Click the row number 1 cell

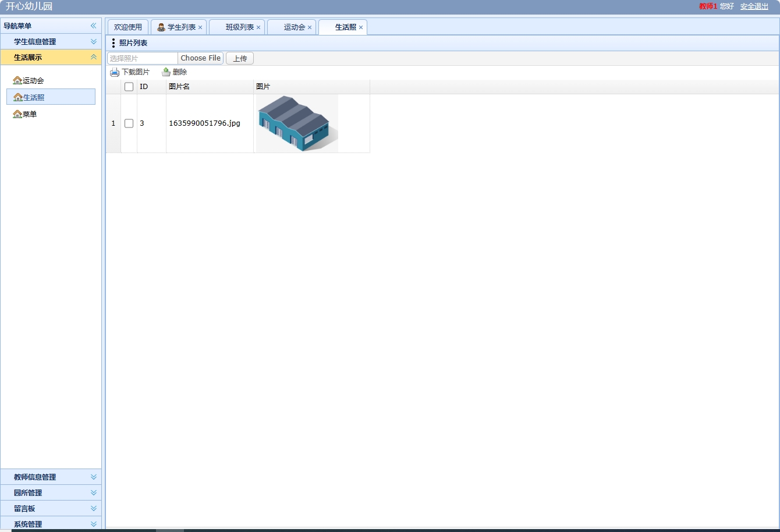(x=114, y=123)
